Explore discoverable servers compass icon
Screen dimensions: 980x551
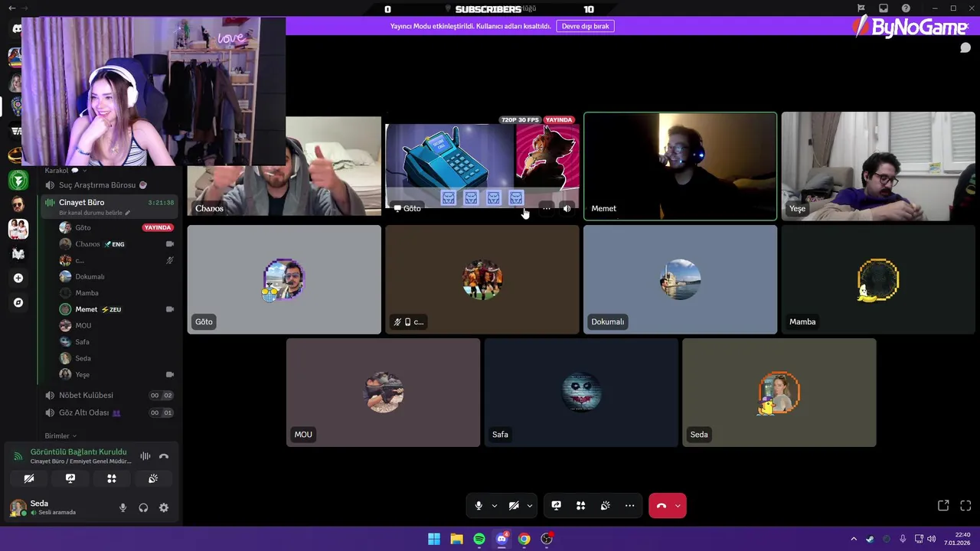(18, 303)
